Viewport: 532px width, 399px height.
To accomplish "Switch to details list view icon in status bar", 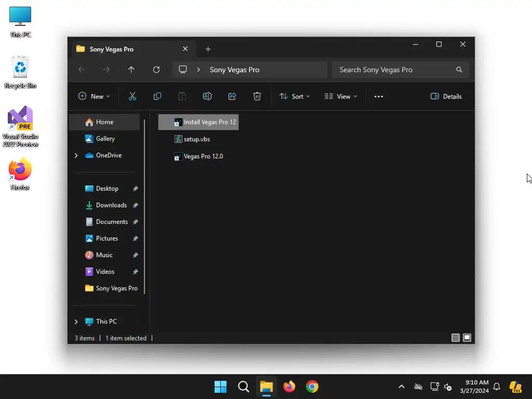I will pyautogui.click(x=455, y=338).
